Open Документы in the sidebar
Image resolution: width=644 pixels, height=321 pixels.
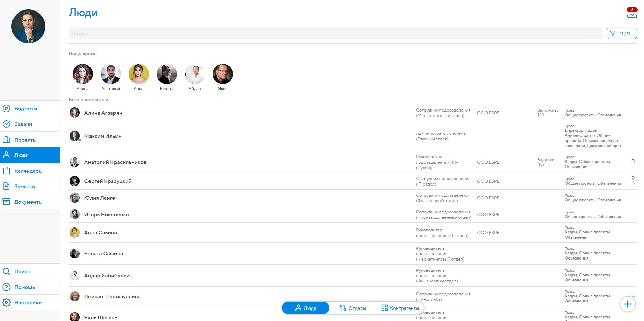point(28,202)
